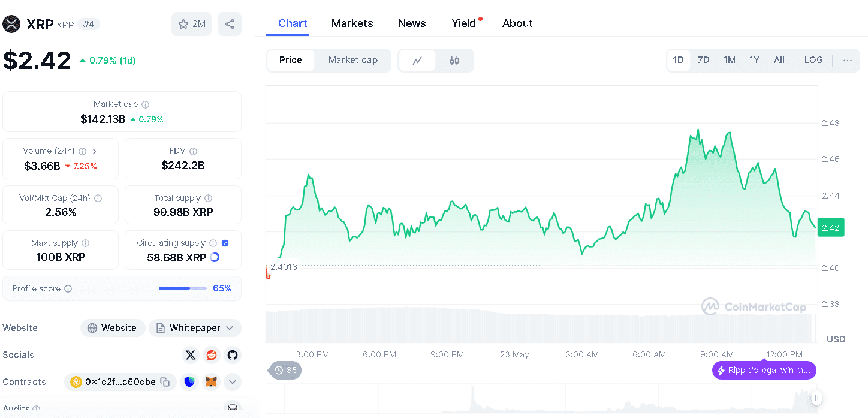Screen dimensions: 868x418
Task: Open chart more options ellipsis
Action: pyautogui.click(x=848, y=60)
